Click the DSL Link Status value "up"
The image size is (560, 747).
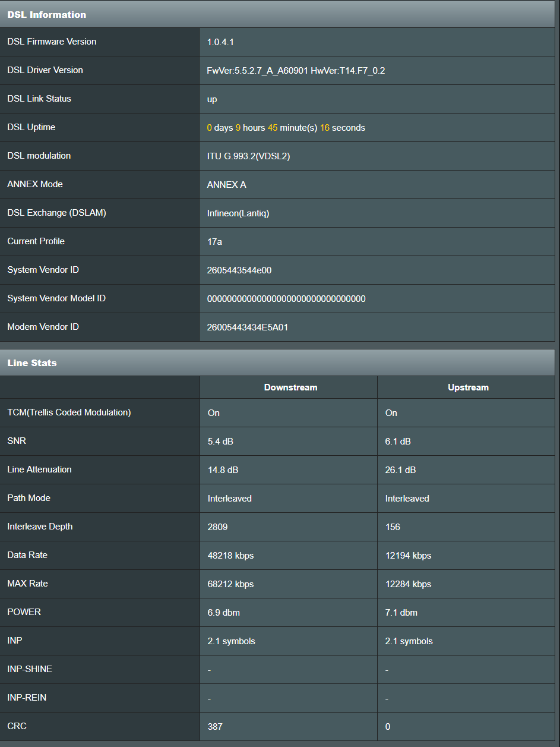tap(212, 99)
